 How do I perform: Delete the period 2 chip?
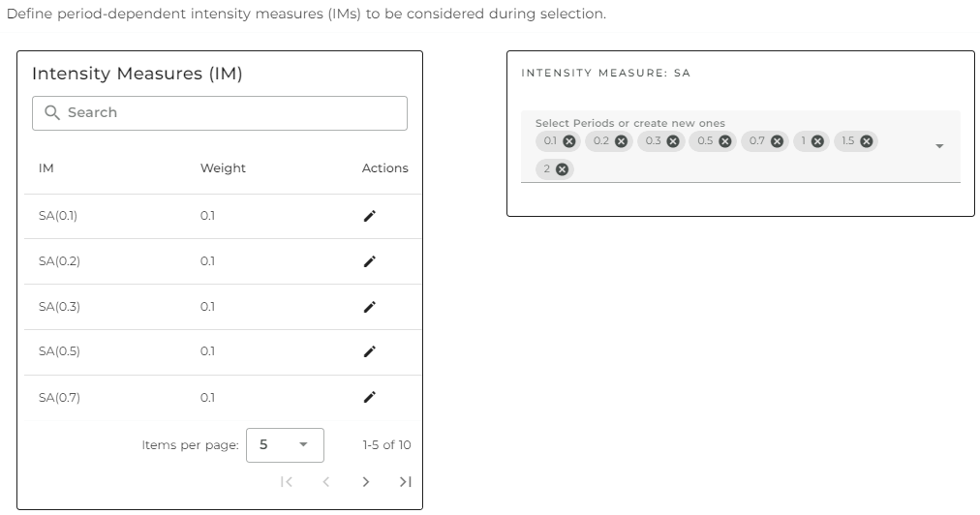click(562, 169)
